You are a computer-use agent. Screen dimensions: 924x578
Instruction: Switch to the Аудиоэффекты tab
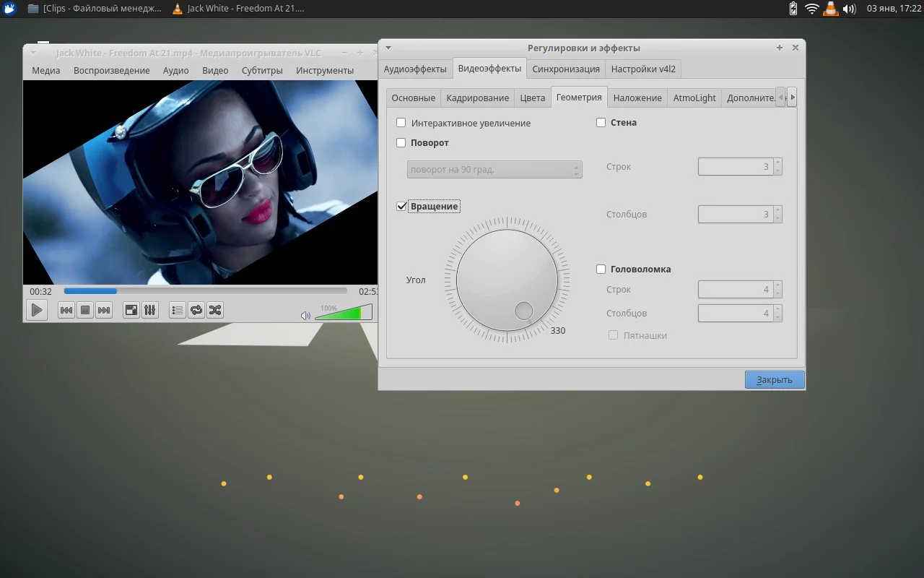[415, 69]
